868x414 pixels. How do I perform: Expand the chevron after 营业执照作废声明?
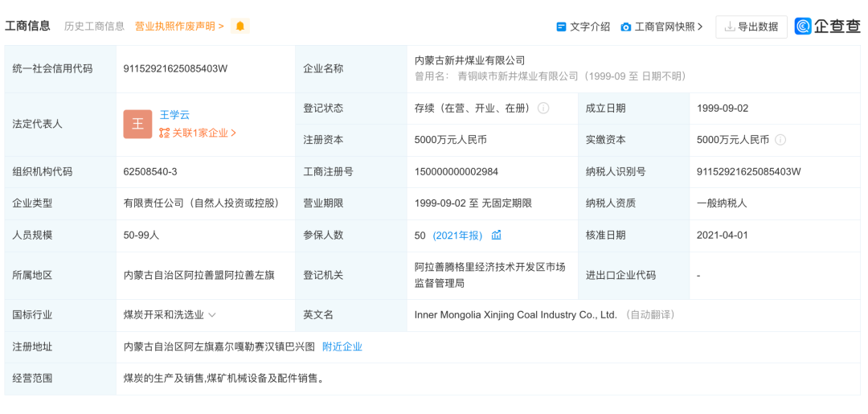click(x=222, y=26)
